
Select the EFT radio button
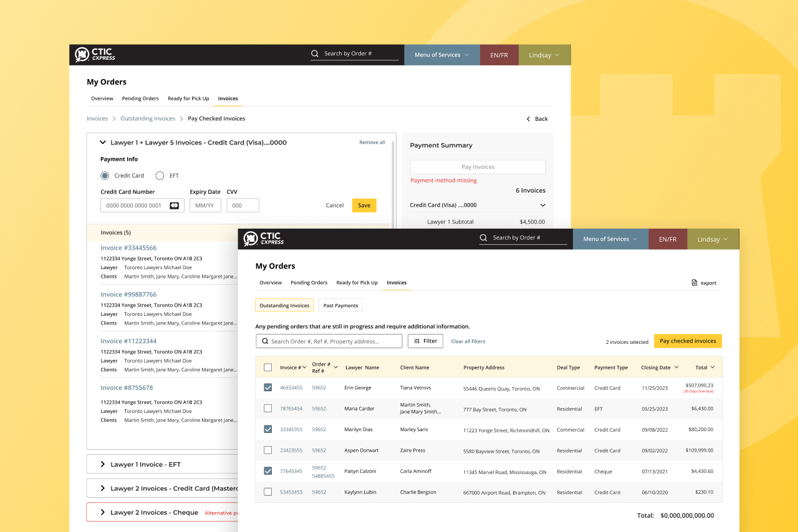pos(160,176)
